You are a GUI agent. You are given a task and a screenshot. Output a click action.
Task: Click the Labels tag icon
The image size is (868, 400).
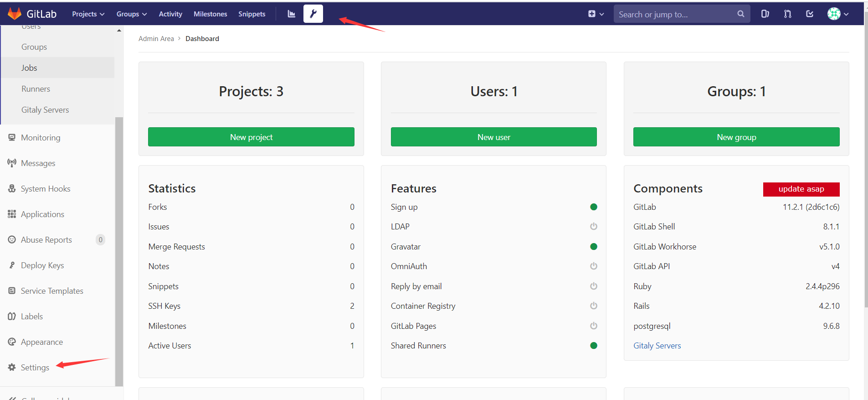click(x=12, y=316)
